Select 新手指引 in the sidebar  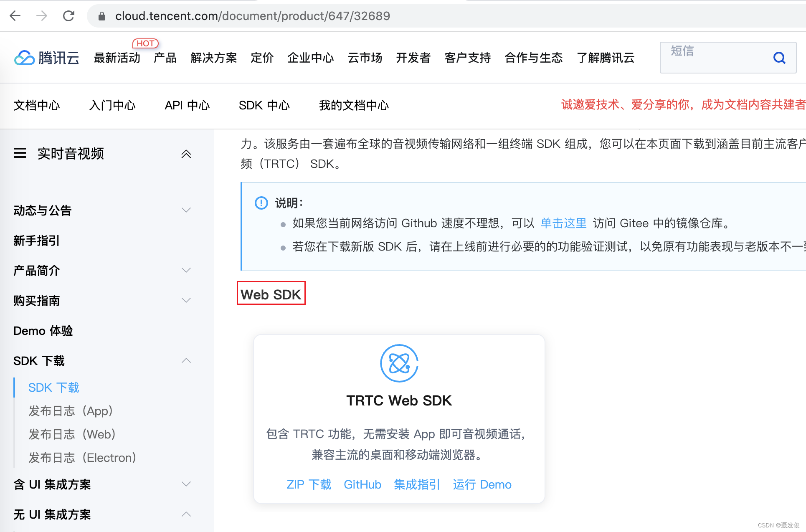click(37, 241)
